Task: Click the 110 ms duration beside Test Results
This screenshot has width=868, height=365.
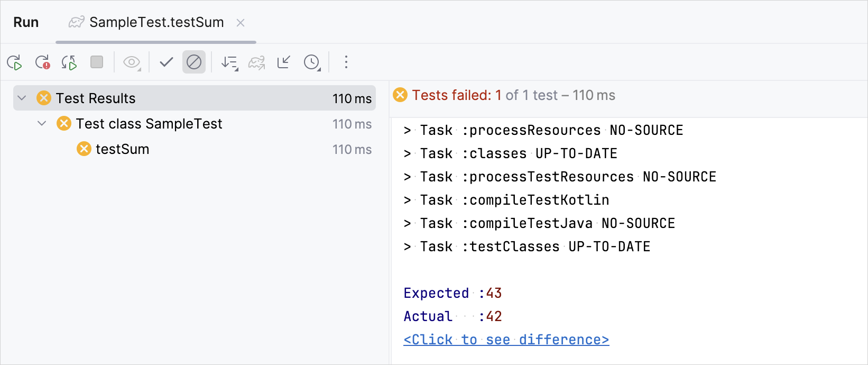Action: [352, 98]
